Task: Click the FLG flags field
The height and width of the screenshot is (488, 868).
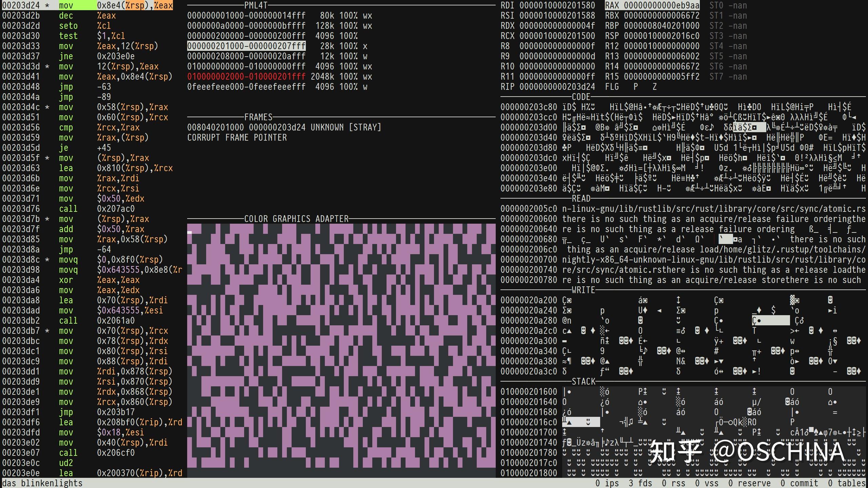Action: coord(631,87)
